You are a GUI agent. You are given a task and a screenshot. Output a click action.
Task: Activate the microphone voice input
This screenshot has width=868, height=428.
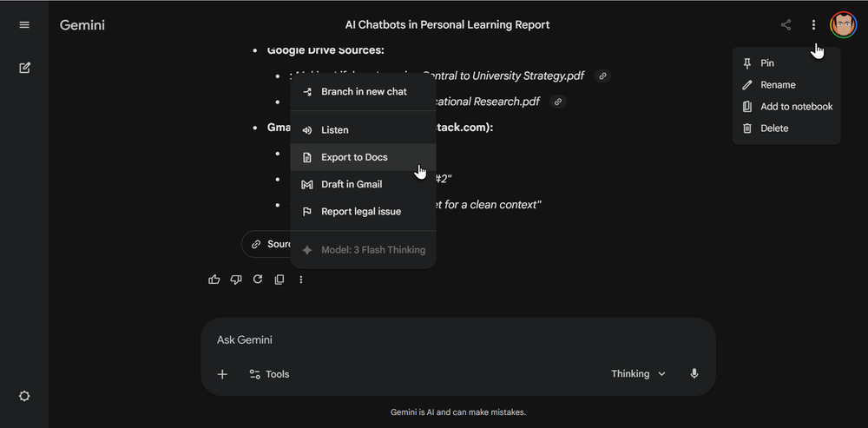pos(694,373)
